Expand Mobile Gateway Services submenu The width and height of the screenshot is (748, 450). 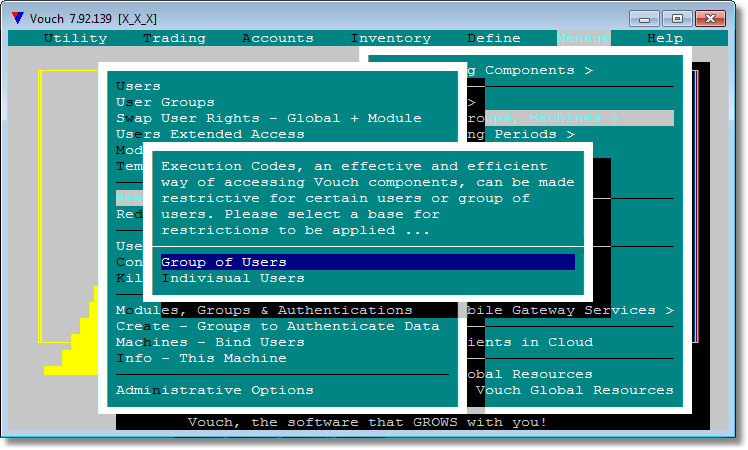570,310
